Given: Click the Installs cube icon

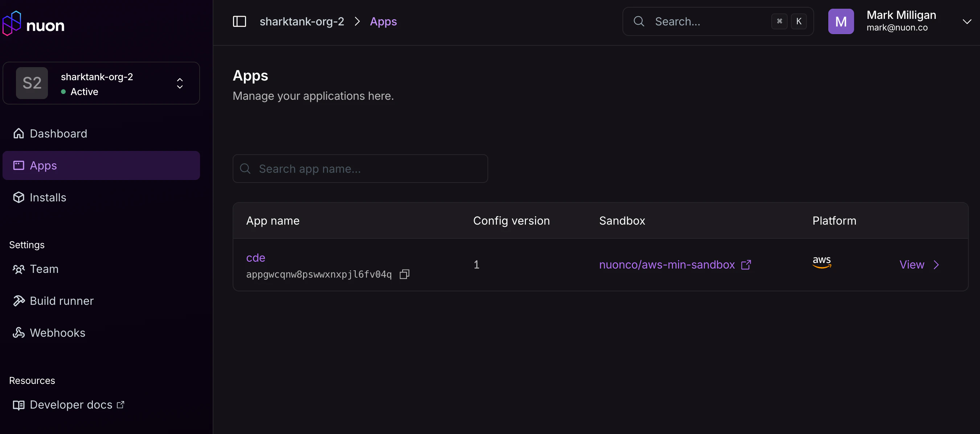Looking at the screenshot, I should 19,197.
